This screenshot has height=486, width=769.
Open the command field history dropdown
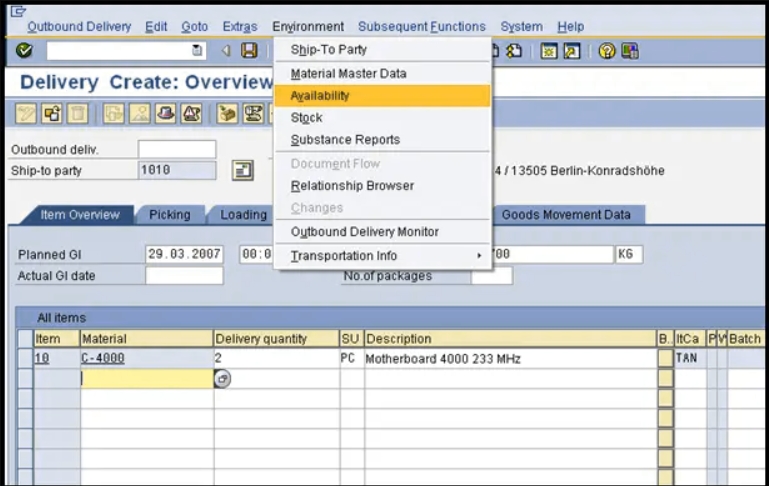pos(197,51)
